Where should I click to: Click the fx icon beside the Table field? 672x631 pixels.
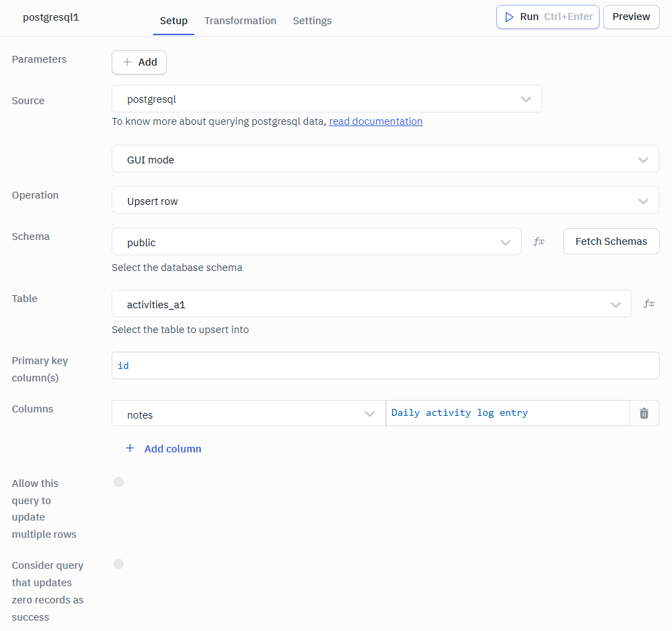(x=649, y=303)
